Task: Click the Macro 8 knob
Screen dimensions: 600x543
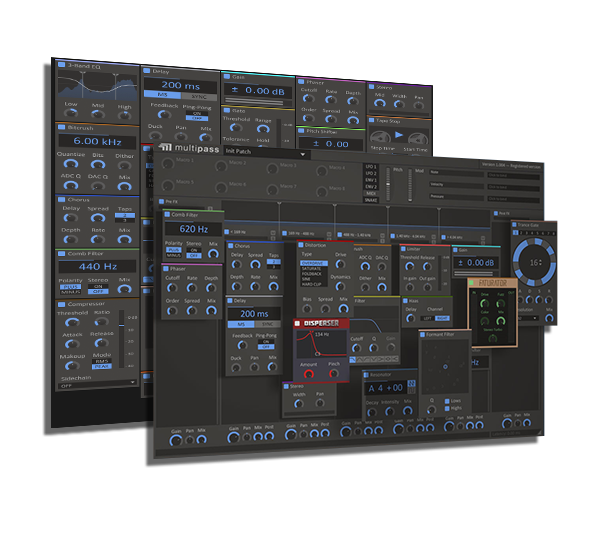Action: pyautogui.click(x=322, y=191)
